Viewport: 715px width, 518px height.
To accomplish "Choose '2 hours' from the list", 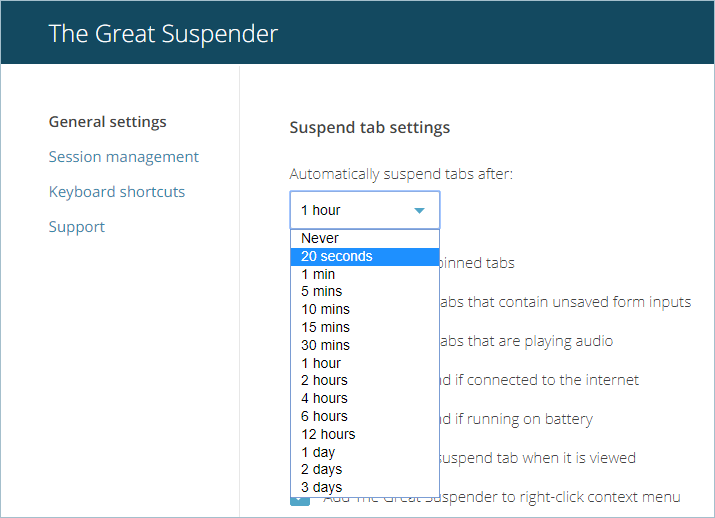I will (x=324, y=380).
